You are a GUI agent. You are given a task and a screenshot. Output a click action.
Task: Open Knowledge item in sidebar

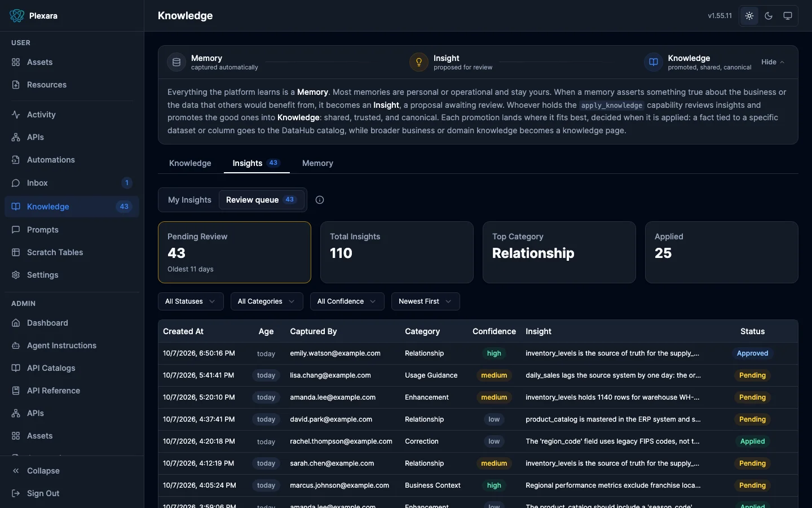pyautogui.click(x=72, y=207)
